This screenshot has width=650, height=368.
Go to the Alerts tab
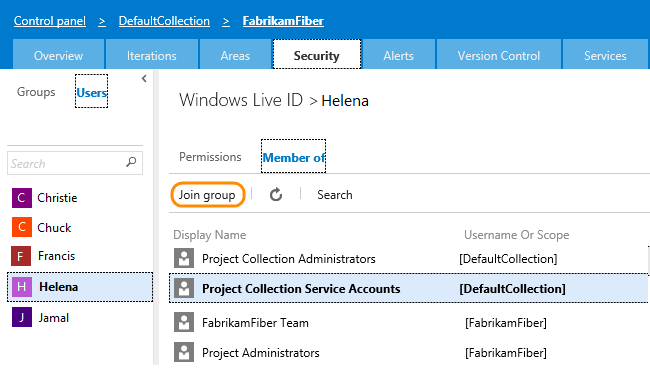[x=398, y=55]
